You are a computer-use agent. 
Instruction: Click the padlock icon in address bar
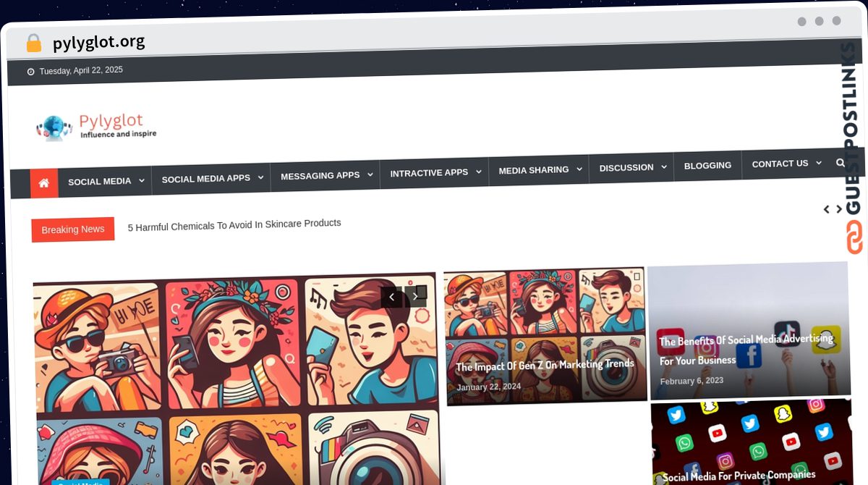pyautogui.click(x=33, y=43)
